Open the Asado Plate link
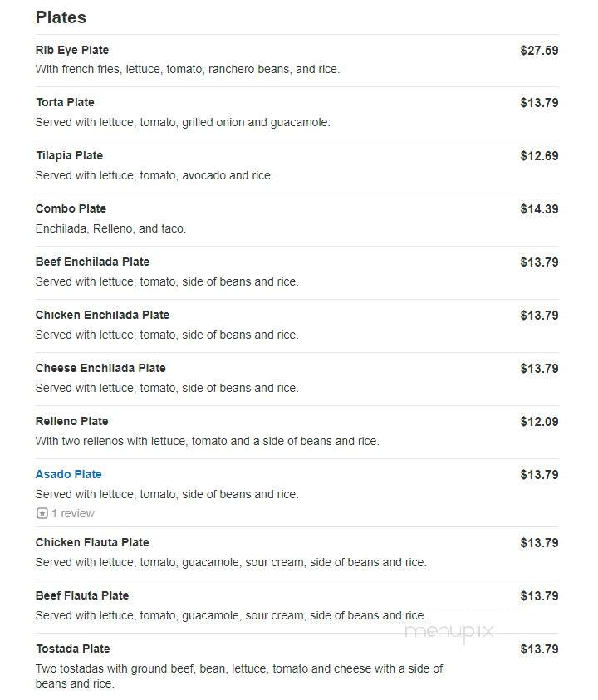Viewport: 598px width, 700px height. (x=69, y=474)
